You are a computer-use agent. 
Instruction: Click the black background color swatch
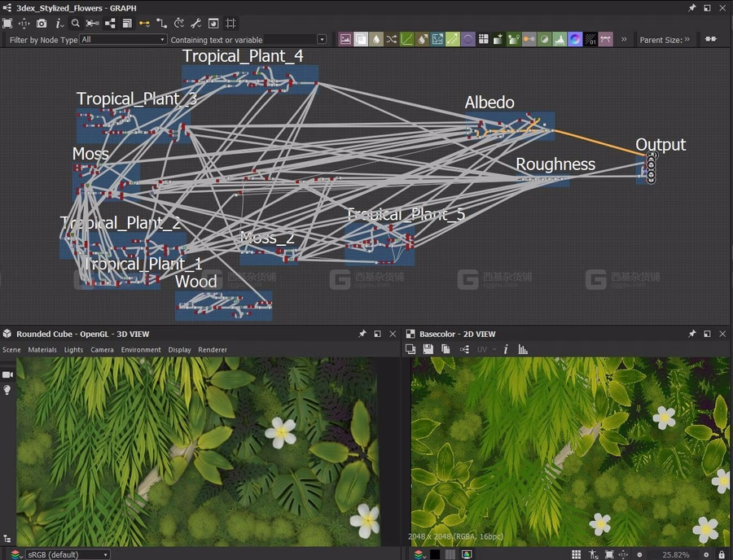point(435,554)
